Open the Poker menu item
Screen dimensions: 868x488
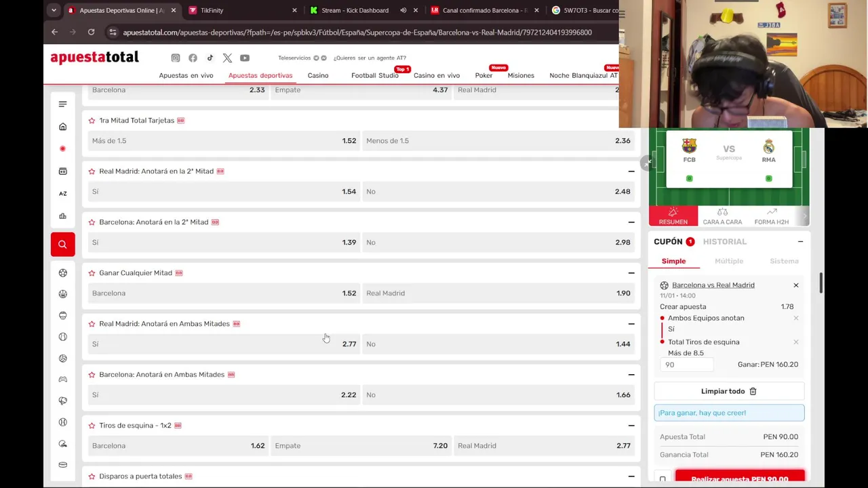484,75
